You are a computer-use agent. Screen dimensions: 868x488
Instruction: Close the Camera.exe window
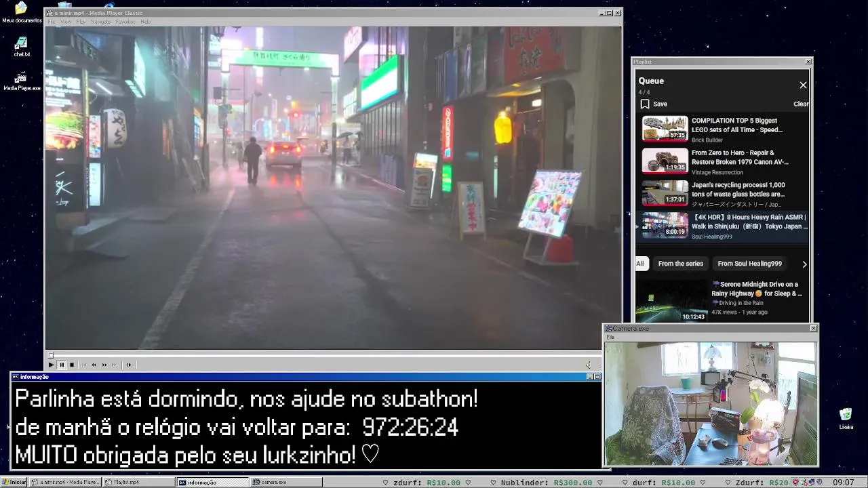tap(814, 328)
